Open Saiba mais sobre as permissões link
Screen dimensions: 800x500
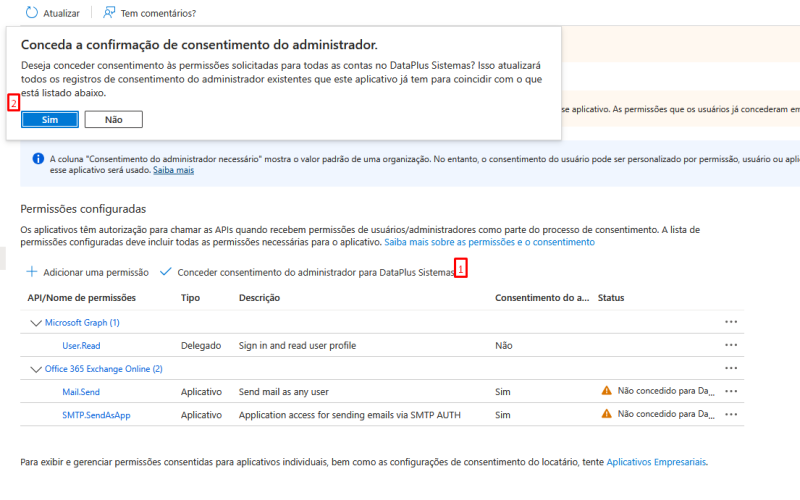[489, 242]
